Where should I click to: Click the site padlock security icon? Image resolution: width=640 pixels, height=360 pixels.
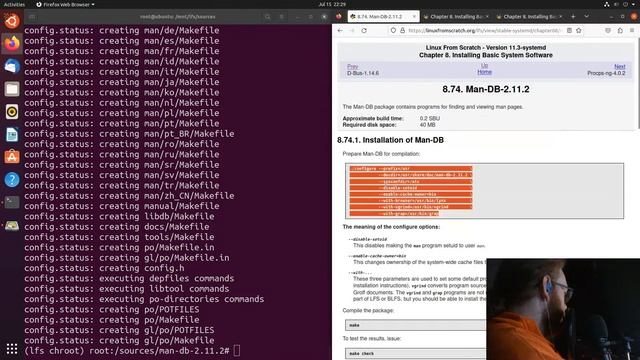pos(402,31)
